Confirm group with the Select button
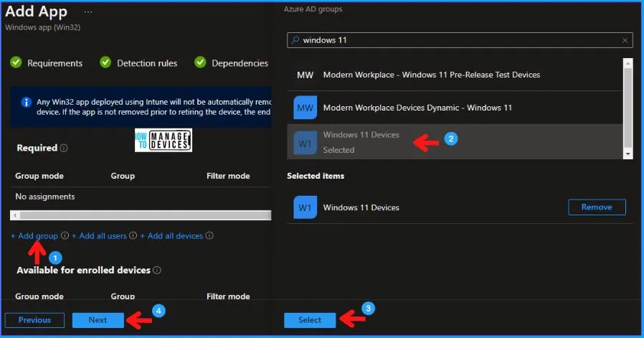Screen dimensions: 644x338 tap(310, 320)
